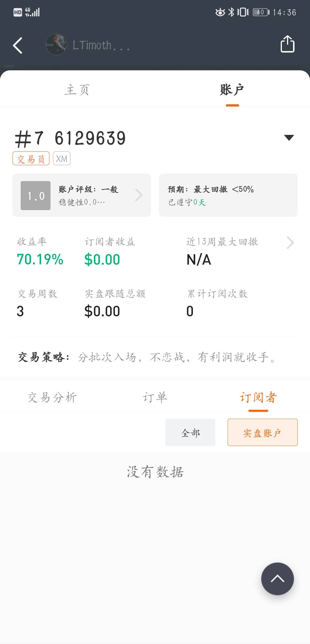
Task: Open the expected max drawdown card
Action: coord(228,195)
